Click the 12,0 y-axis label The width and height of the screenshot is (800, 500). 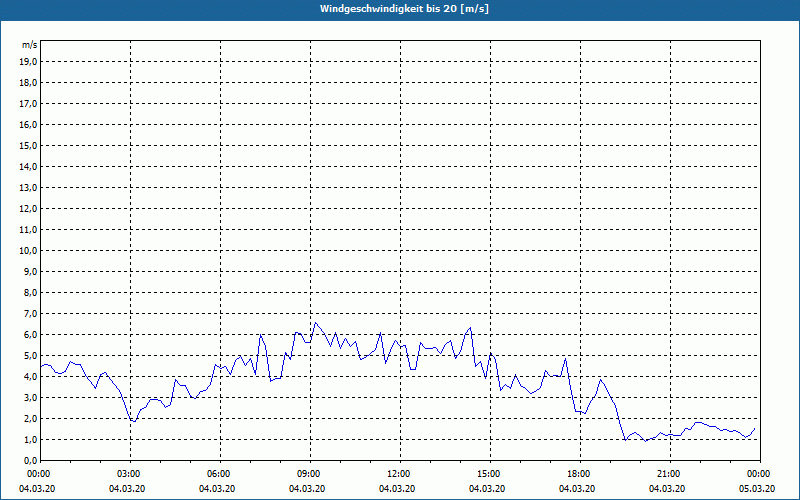point(28,208)
